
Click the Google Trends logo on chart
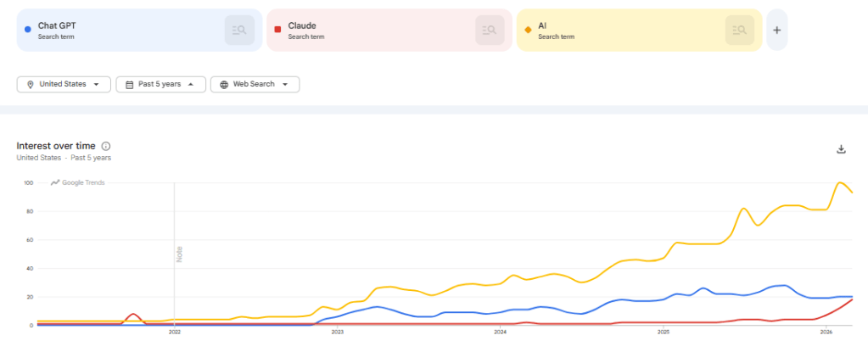78,182
